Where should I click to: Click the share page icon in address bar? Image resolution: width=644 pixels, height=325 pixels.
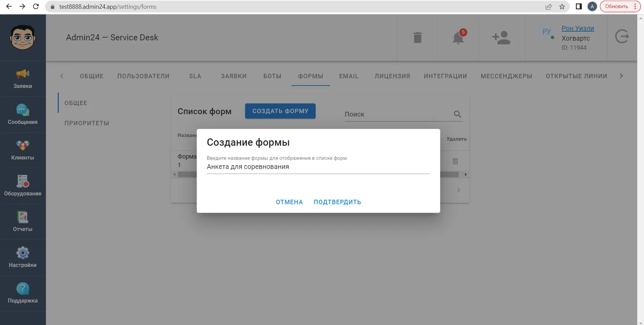[x=549, y=7]
